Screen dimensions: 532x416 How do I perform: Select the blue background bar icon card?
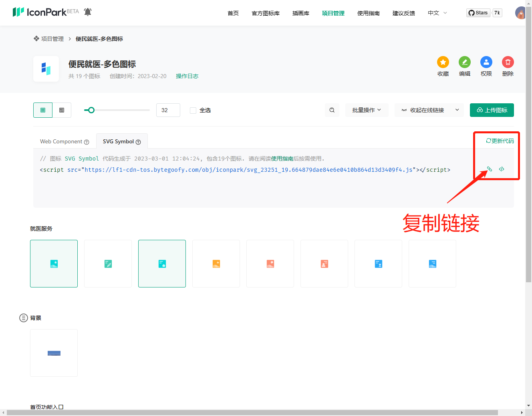[x=54, y=353]
